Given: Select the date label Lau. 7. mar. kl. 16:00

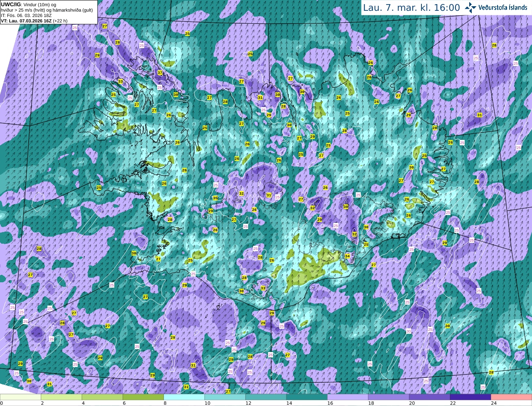Looking at the screenshot, I should click(411, 7).
